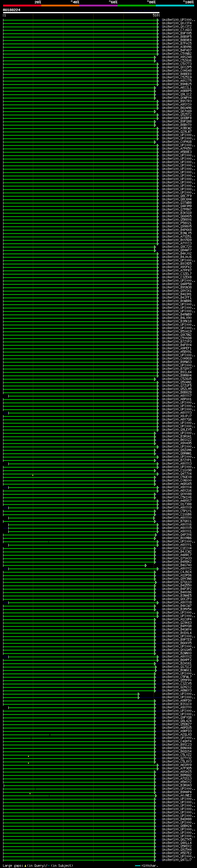Screen dimensions: 197x868
Task: Select the UniRef100_C5X7T3 label
Action: 177,64
